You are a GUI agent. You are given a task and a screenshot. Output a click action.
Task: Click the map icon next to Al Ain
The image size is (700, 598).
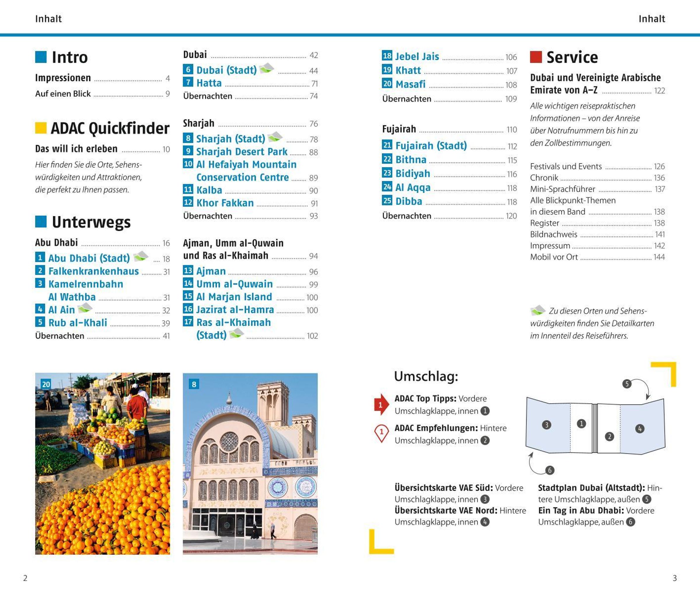click(85, 308)
